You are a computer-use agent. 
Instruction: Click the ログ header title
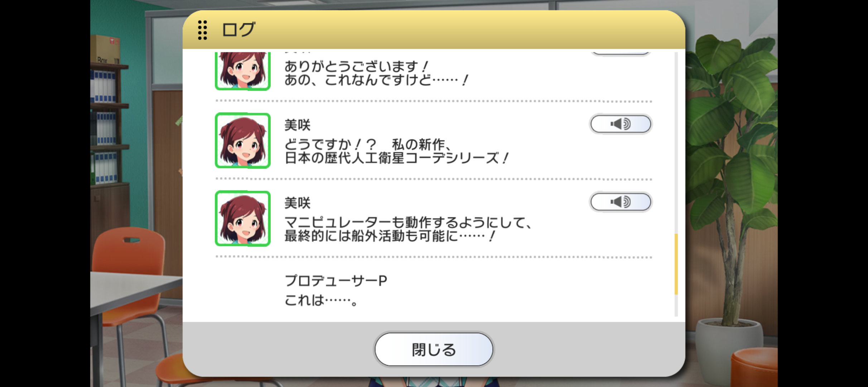coord(238,29)
